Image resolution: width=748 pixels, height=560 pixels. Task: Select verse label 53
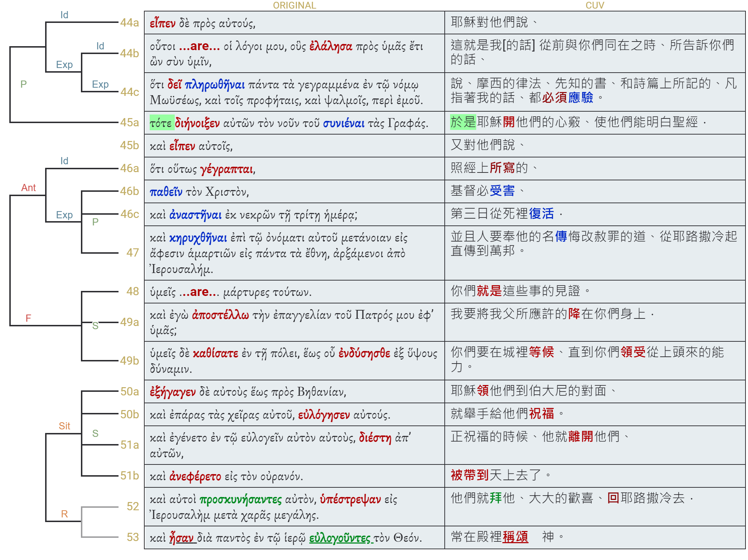pos(132,537)
